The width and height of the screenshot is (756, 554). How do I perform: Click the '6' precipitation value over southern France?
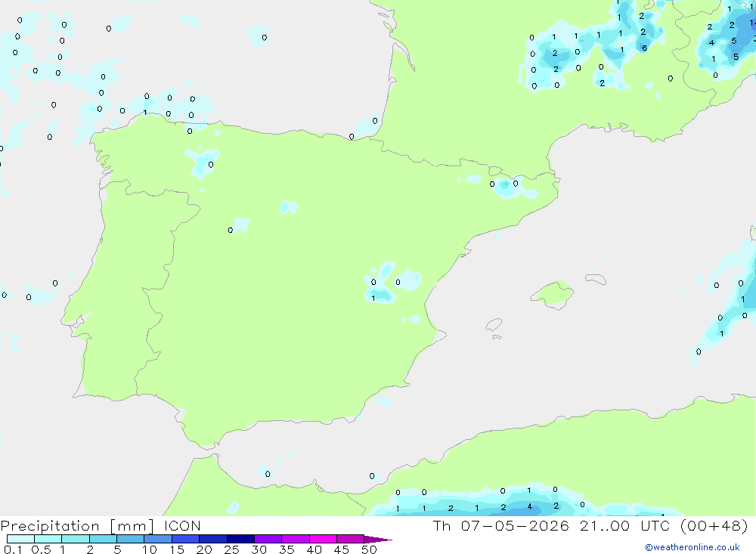click(x=645, y=48)
